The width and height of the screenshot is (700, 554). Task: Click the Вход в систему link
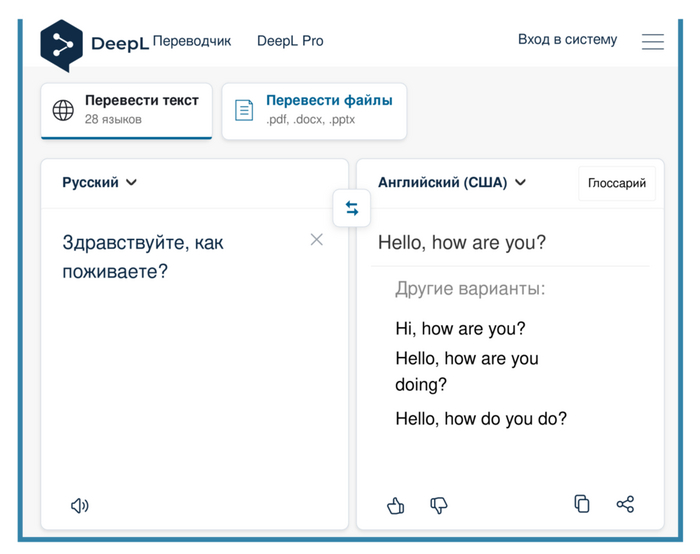tap(567, 40)
